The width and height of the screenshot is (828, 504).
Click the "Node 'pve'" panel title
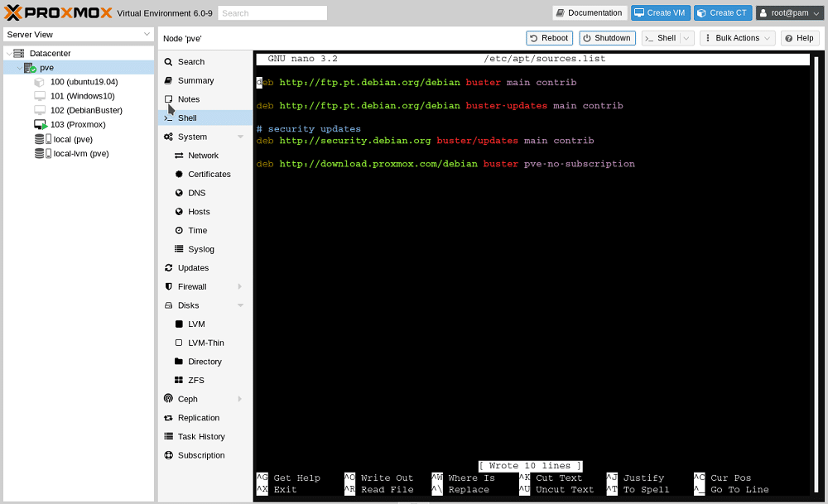tap(182, 39)
